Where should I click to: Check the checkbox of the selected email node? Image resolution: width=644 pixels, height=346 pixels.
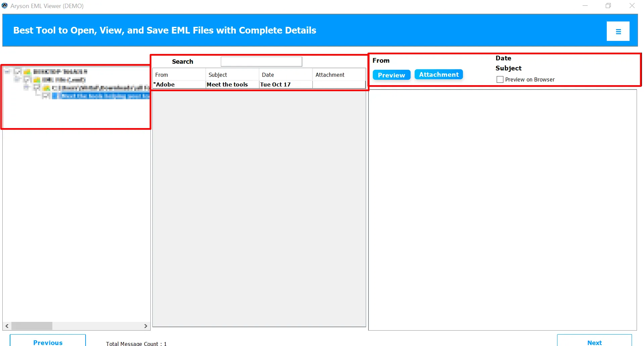47,96
